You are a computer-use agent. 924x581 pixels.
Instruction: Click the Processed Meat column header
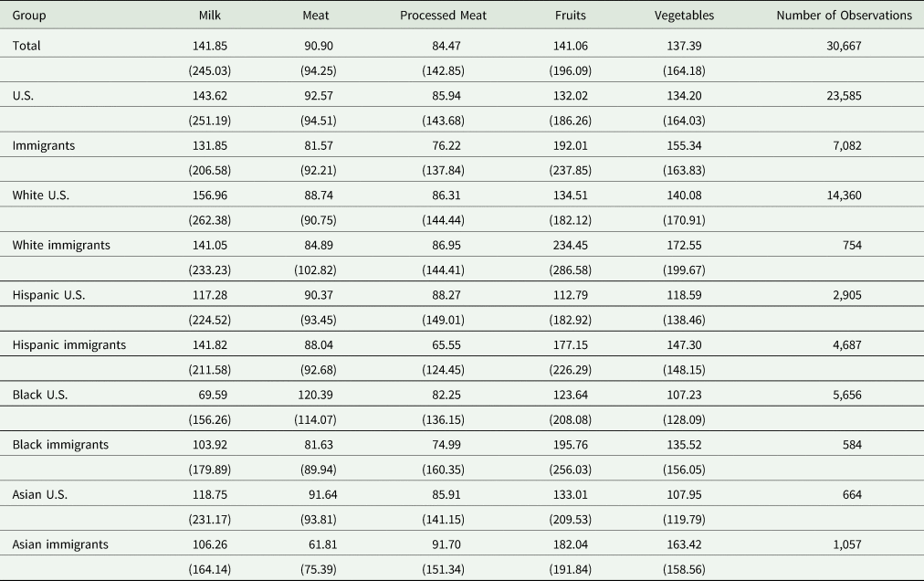tap(442, 16)
